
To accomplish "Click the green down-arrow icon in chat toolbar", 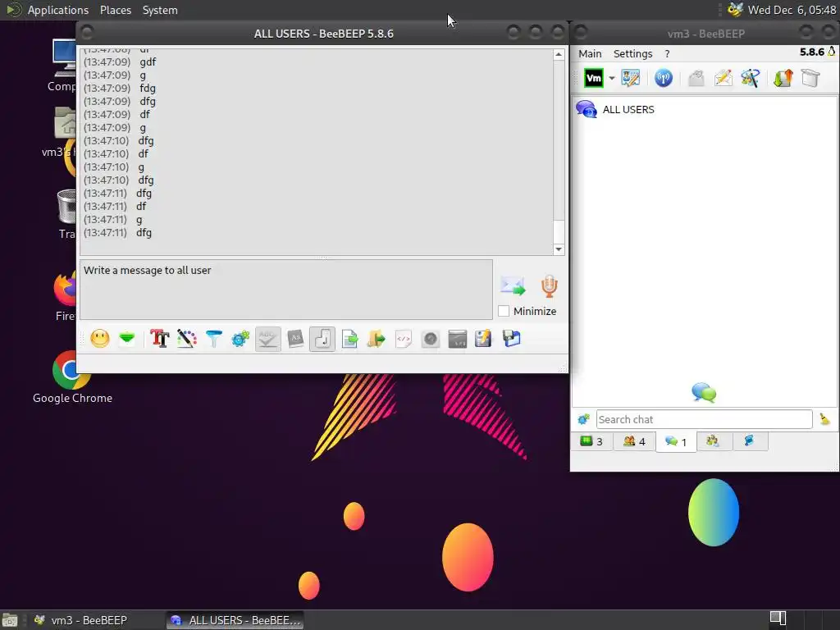I will click(127, 339).
